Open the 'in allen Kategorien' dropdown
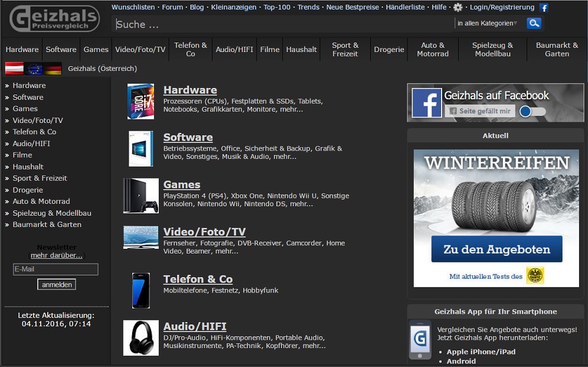The width and height of the screenshot is (588, 367). 487,24
